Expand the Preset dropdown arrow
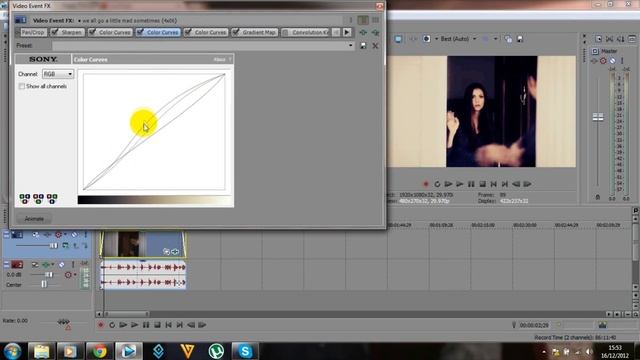The image size is (640, 360). 351,46
